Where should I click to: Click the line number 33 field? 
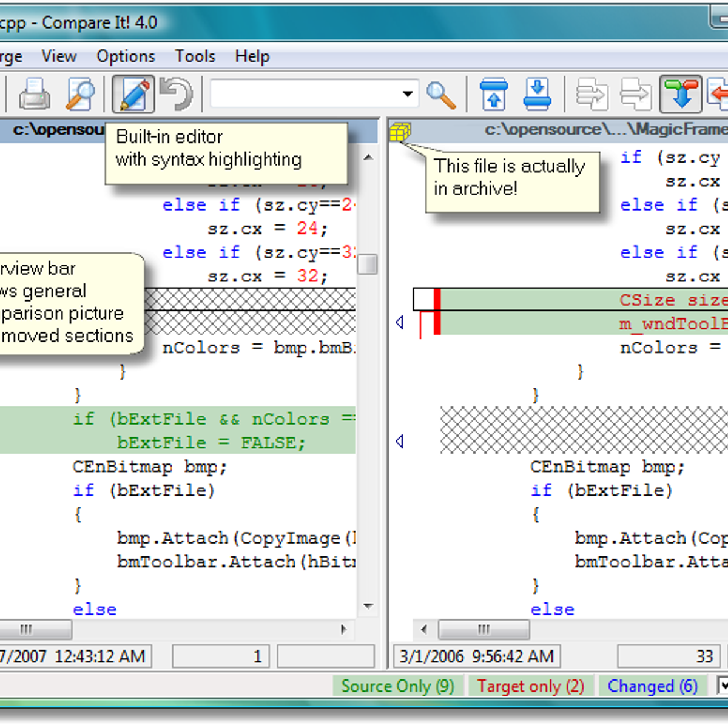669,656
